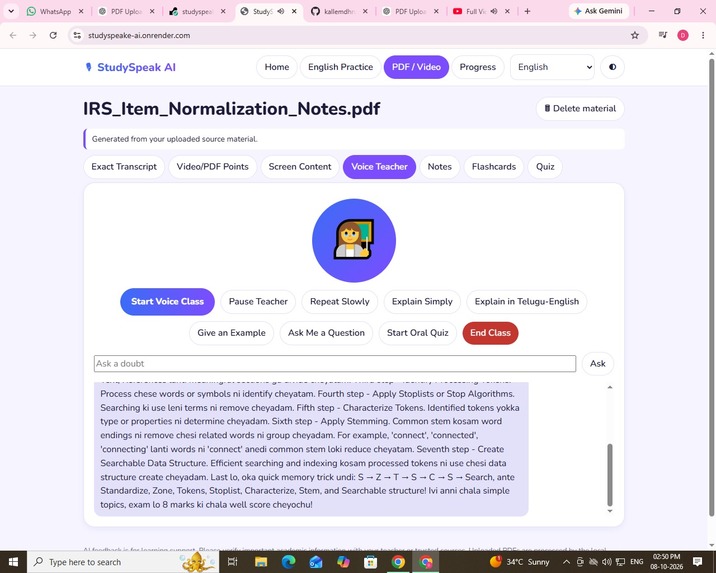Screen dimensions: 716x573
Task: Click Ask Me a Question
Action: tap(326, 333)
